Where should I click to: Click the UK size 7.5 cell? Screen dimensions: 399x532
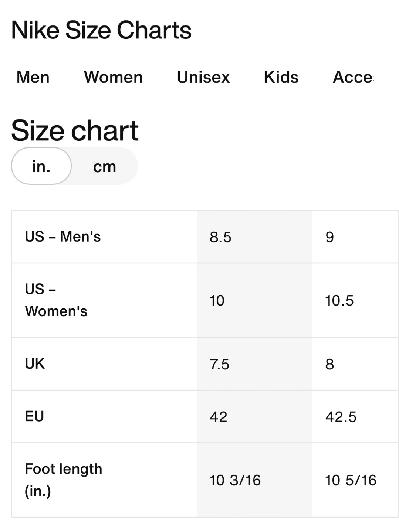(220, 364)
